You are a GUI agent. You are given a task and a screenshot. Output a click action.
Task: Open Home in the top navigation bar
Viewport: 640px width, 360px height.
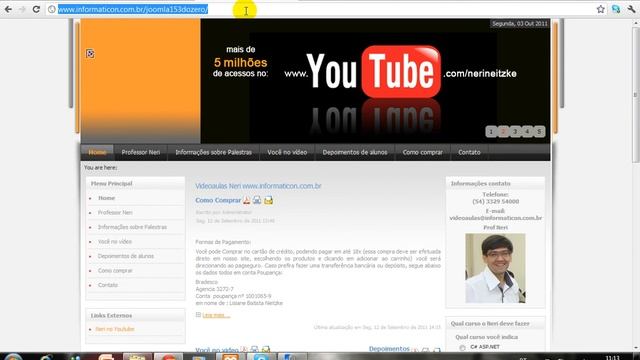(97, 152)
